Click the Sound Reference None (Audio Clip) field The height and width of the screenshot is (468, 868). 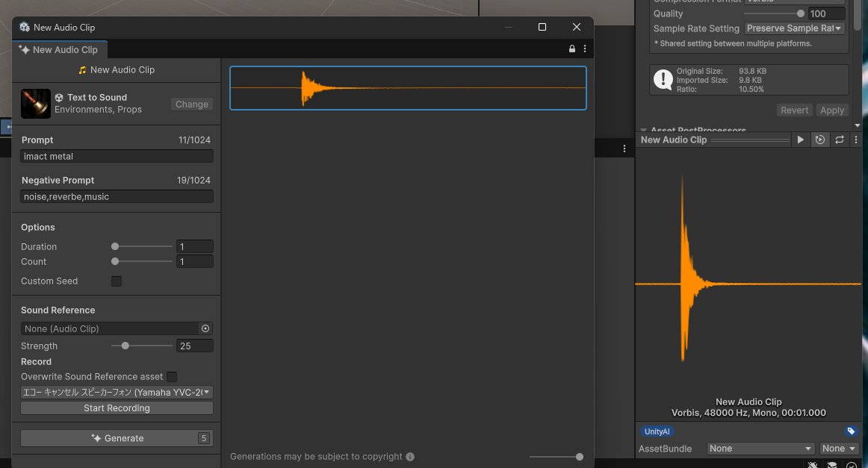coord(111,328)
